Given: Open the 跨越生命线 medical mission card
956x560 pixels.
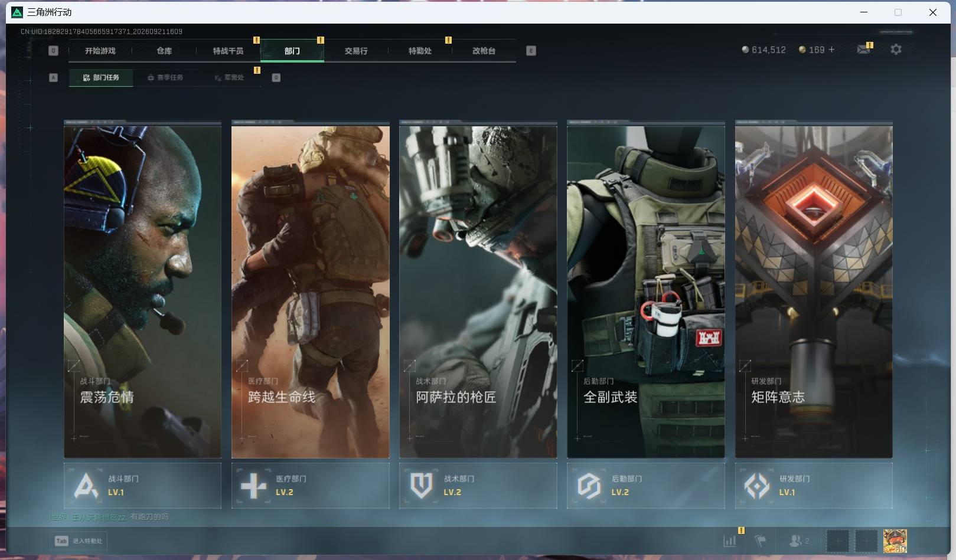Looking at the screenshot, I should pyautogui.click(x=310, y=292).
